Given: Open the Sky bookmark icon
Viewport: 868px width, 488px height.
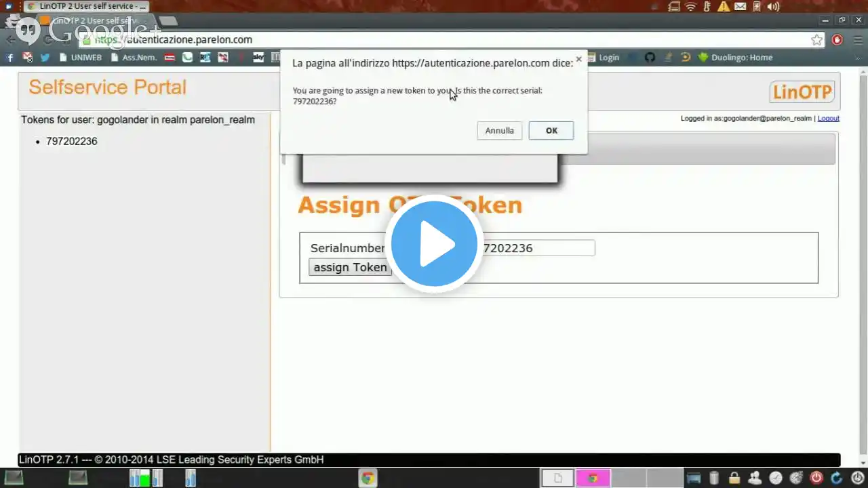Looking at the screenshot, I should (258, 58).
